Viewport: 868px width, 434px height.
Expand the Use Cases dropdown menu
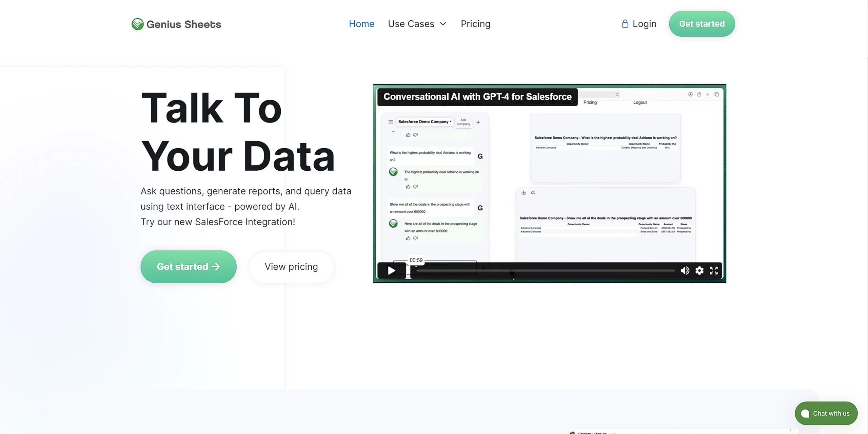[x=417, y=23]
